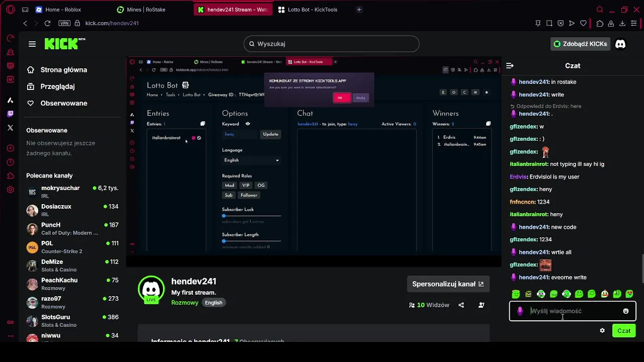
Task: Open PunchH recommended channel
Action: 72,229
